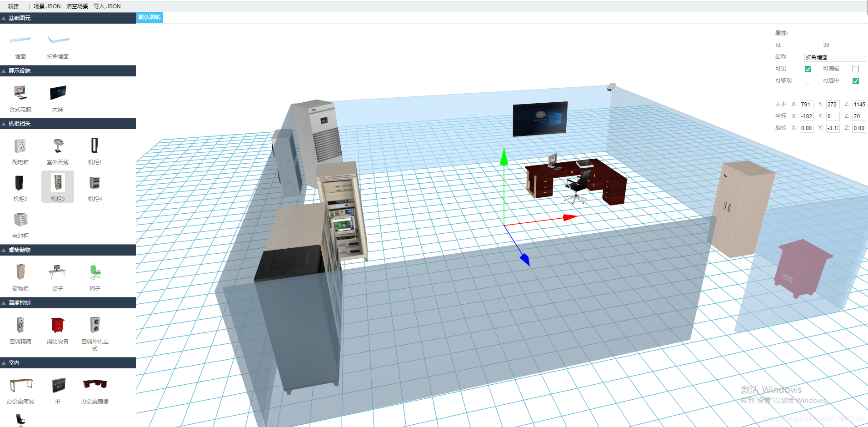The width and height of the screenshot is (868, 427).
Task: Pick the 储物柜 storage cabinet icon
Action: (x=20, y=272)
